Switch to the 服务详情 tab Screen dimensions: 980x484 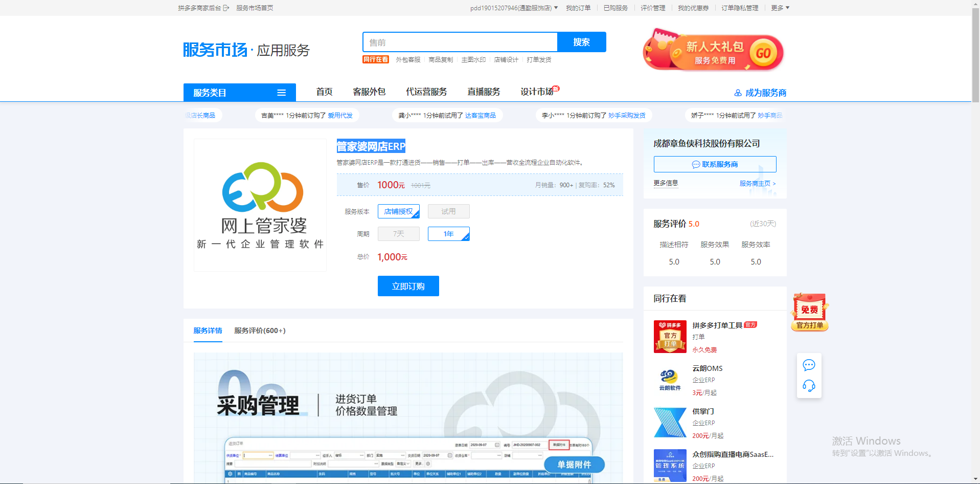click(208, 331)
